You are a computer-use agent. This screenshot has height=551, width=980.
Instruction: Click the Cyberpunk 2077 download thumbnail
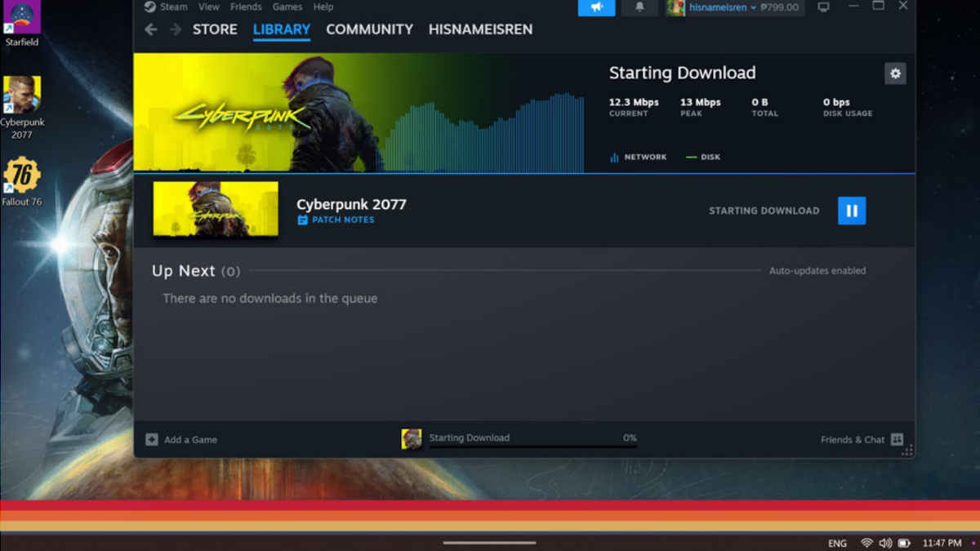coord(216,209)
